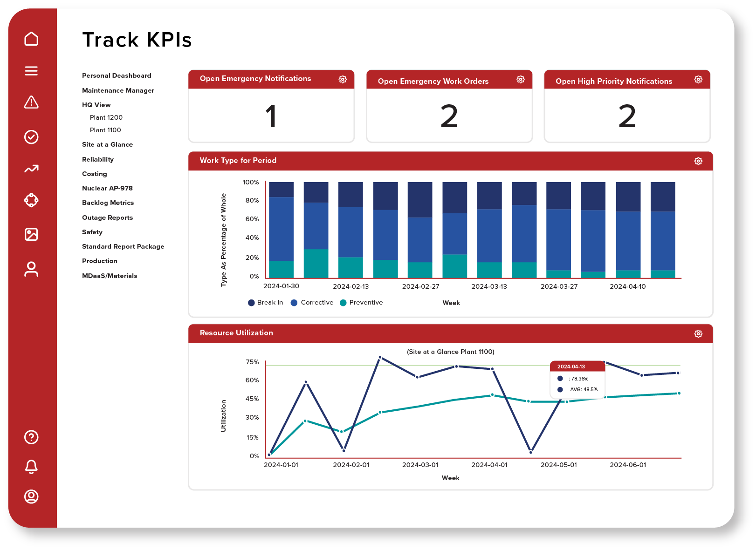Open the trends chart icon in sidebar
756x550 pixels.
pos(31,169)
